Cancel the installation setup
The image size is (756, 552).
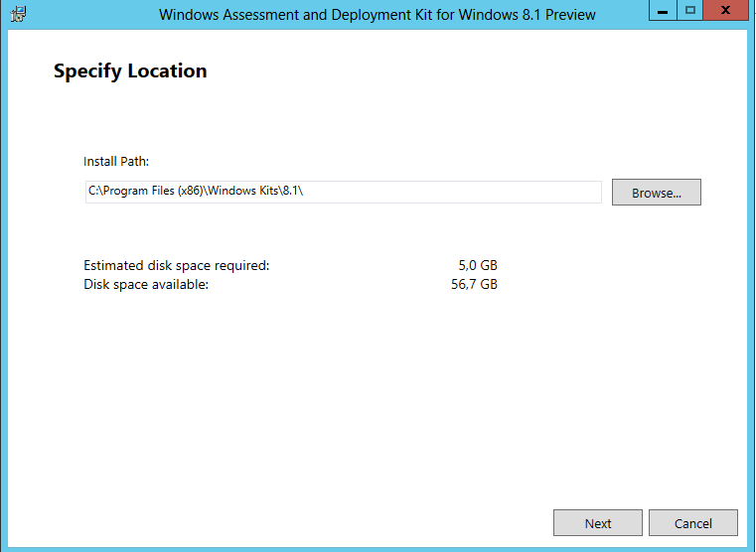[692, 523]
